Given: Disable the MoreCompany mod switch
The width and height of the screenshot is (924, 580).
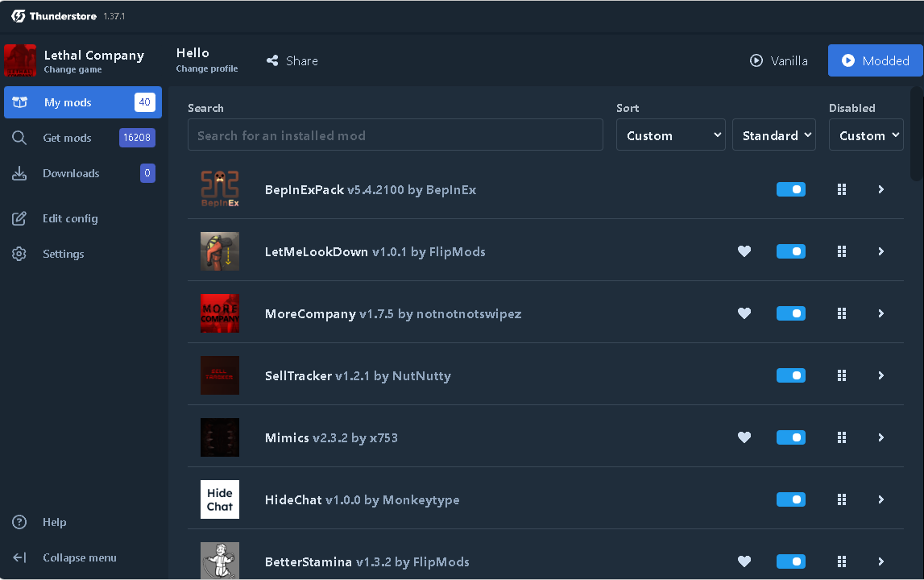Looking at the screenshot, I should [791, 313].
